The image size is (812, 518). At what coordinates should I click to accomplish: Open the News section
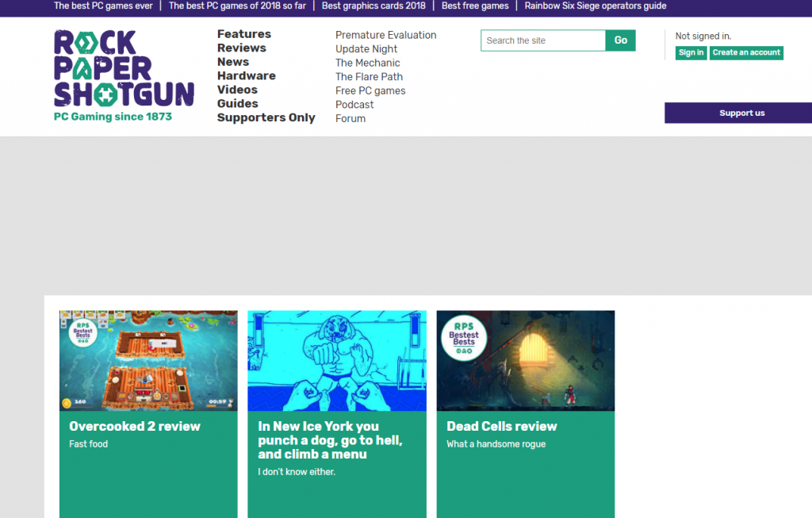click(233, 62)
